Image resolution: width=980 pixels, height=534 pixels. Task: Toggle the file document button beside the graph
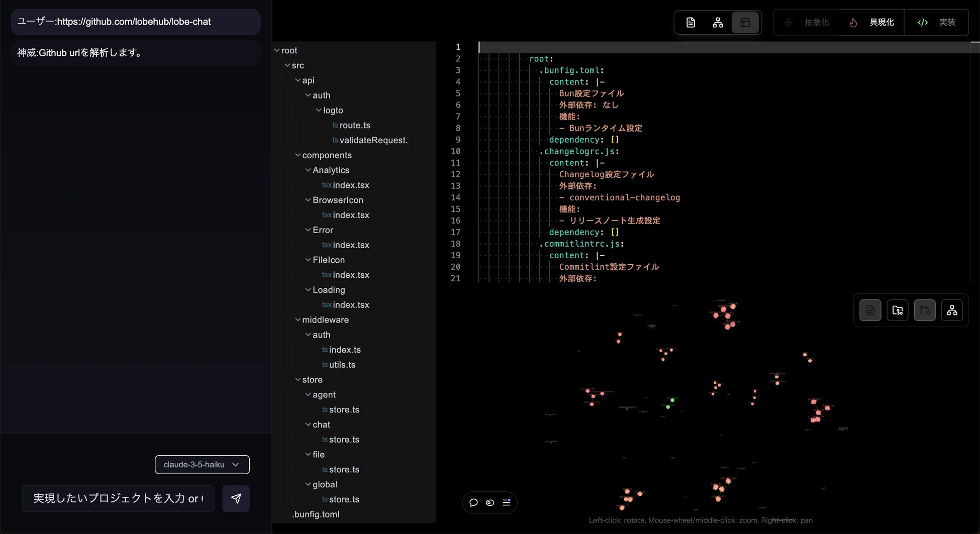870,310
